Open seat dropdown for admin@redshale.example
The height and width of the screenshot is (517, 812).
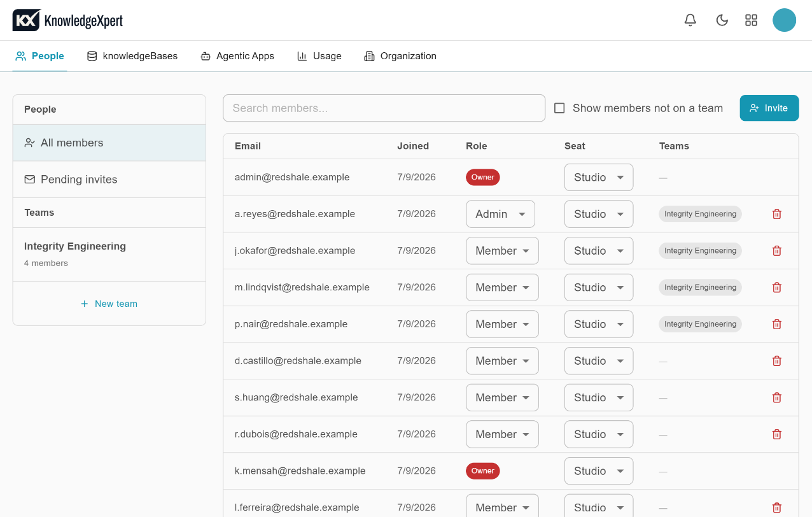599,177
